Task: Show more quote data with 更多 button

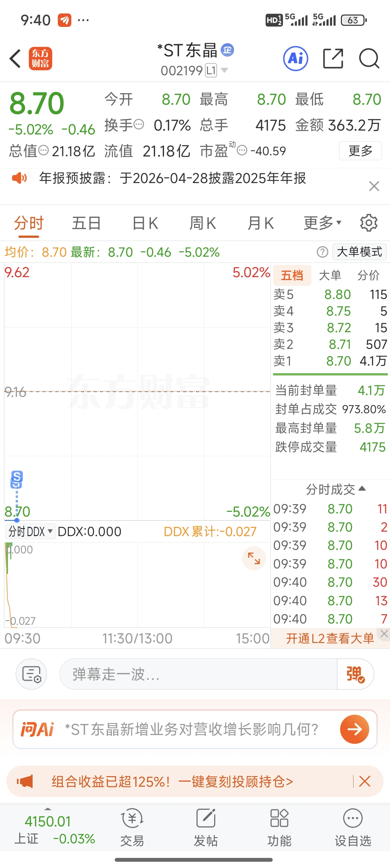Action: (360, 151)
